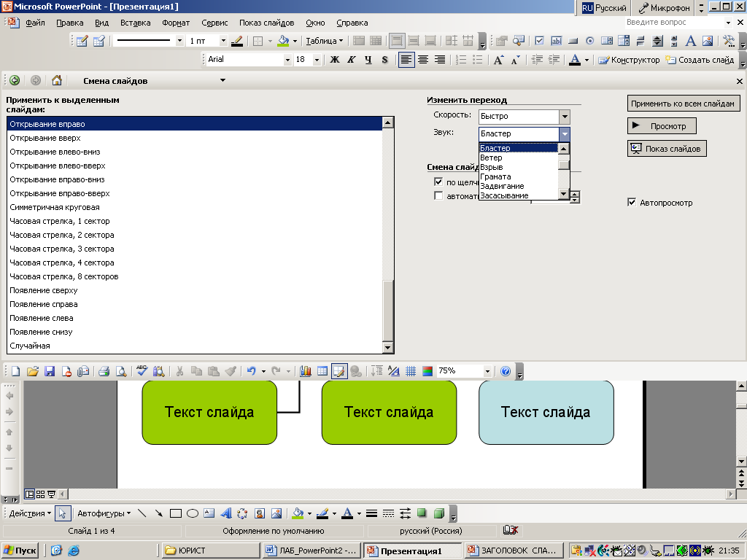Apply Underline with the Ч button
Image resolution: width=747 pixels, height=560 pixels.
click(x=368, y=60)
